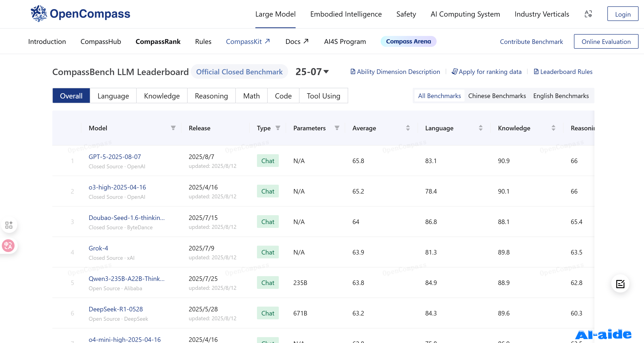Open the Type column filter icon
This screenshot has height=343, width=644.
click(x=278, y=128)
